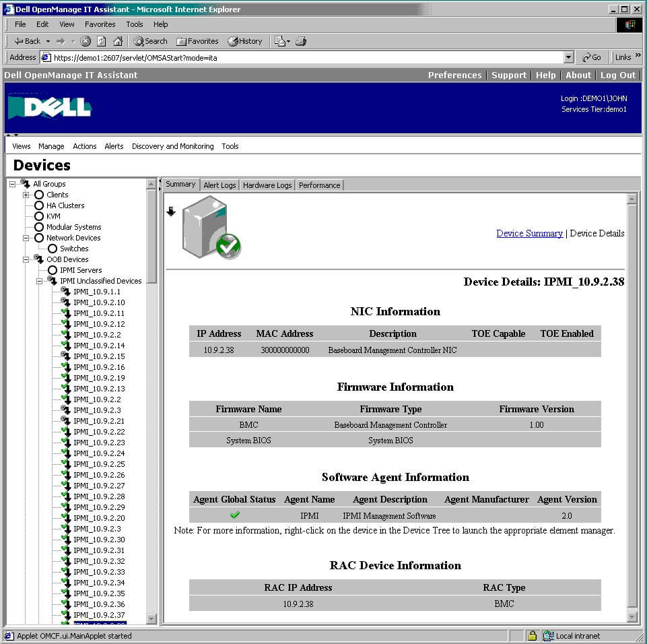Viewport: 647px width, 644px height.
Task: Open the Alerts menu
Action: pyautogui.click(x=114, y=146)
